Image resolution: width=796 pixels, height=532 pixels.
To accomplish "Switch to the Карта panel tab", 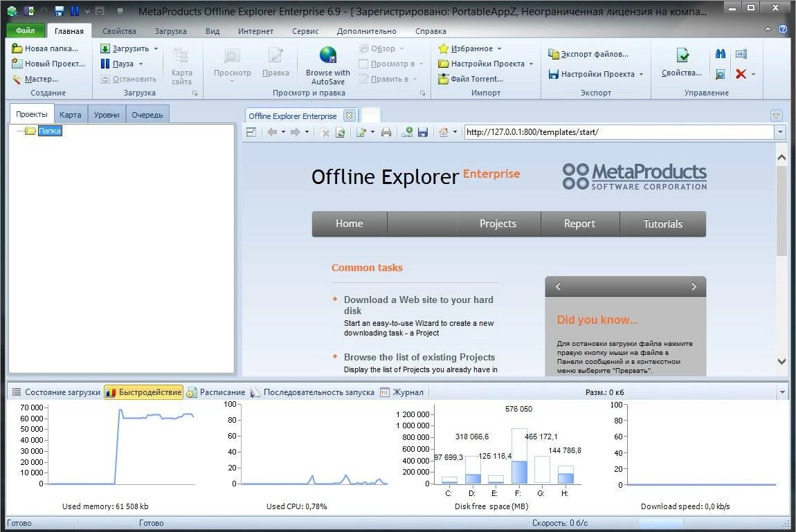I will coord(70,115).
